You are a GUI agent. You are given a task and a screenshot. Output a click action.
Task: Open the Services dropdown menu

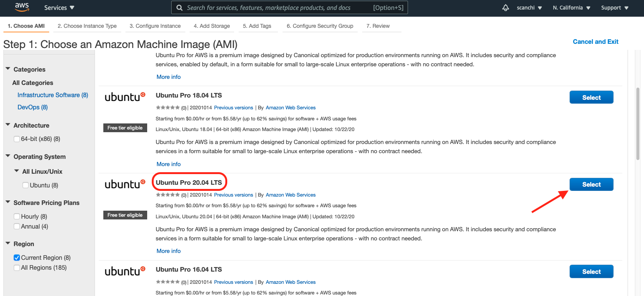[x=59, y=8]
